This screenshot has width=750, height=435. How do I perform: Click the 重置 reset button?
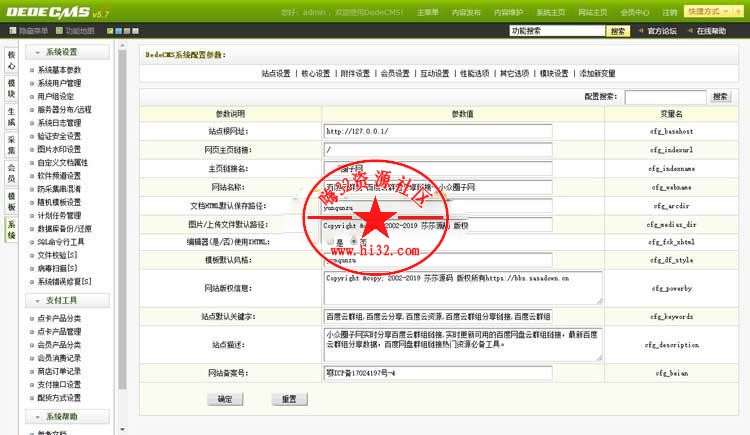288,398
